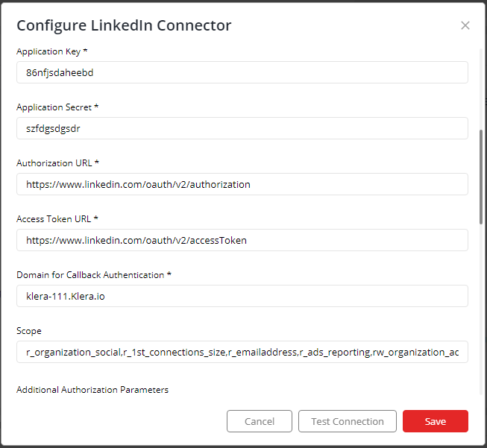The width and height of the screenshot is (487, 448).
Task: Click the Scope input field
Action: click(242, 352)
